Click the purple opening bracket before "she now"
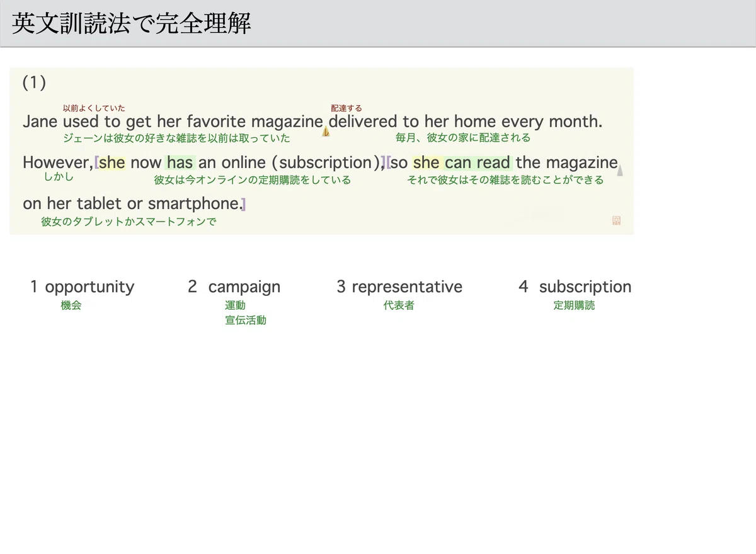Viewport: 756px width, 554px height. coord(96,162)
